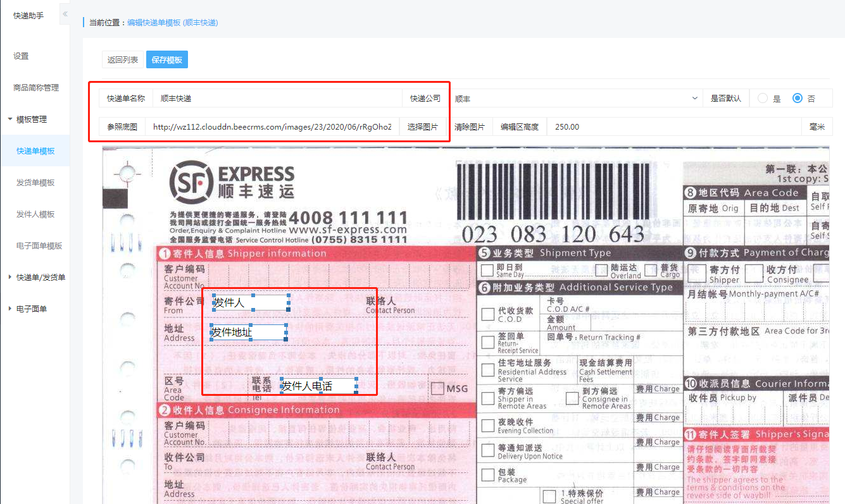Collapse the 模板管理 menu group
The height and width of the screenshot is (504, 845).
pos(32,120)
